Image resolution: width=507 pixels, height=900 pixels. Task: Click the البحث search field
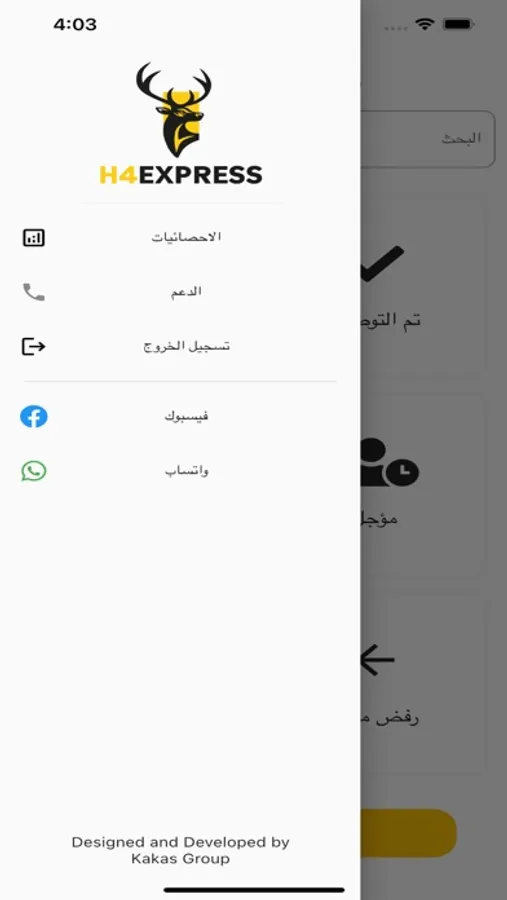pos(428,139)
